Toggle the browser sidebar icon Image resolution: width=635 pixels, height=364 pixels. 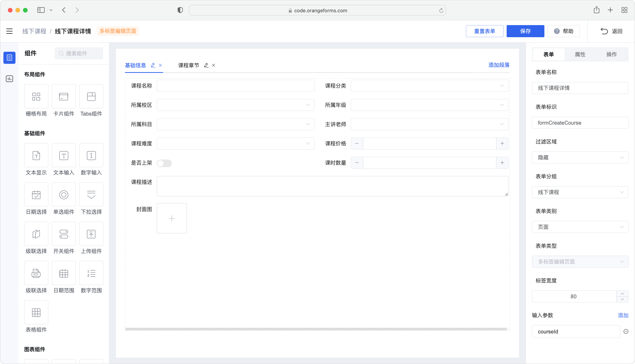click(41, 10)
